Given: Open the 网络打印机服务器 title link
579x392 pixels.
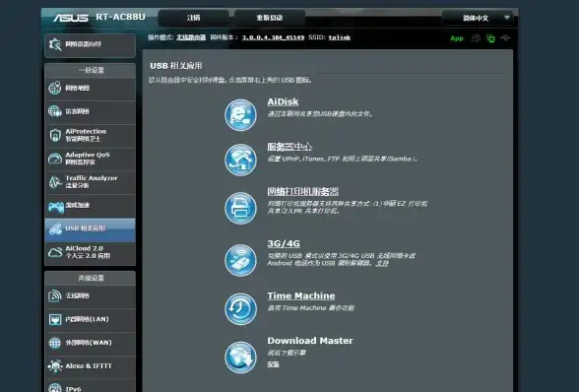Looking at the screenshot, I should (303, 191).
